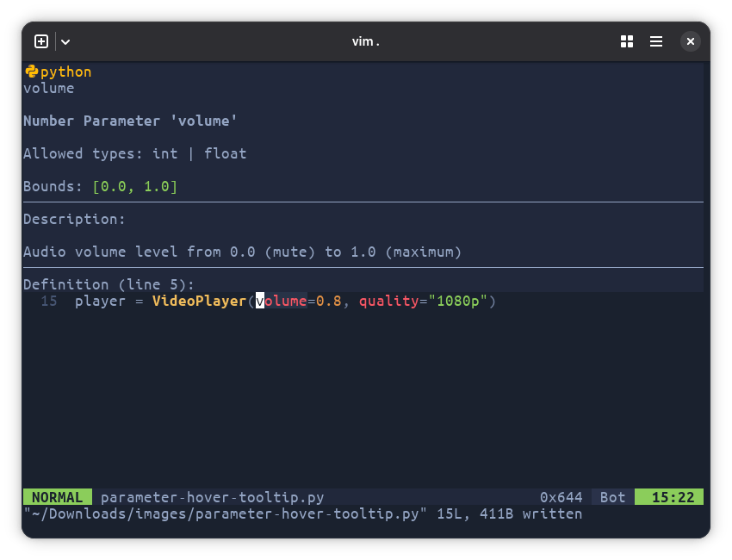Click the 0x644 hex value in statusline

point(561,497)
